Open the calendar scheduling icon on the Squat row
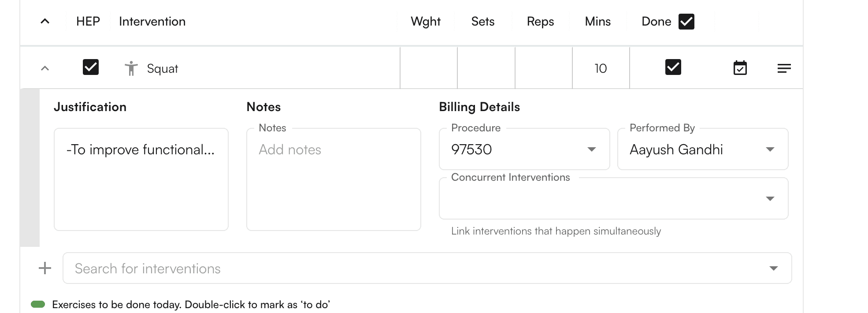868x313 pixels. [x=740, y=68]
